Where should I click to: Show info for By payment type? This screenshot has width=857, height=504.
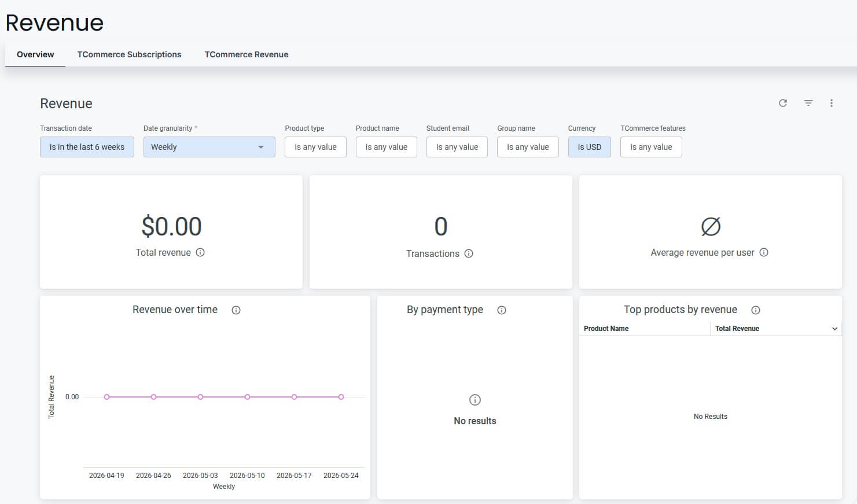click(x=502, y=310)
